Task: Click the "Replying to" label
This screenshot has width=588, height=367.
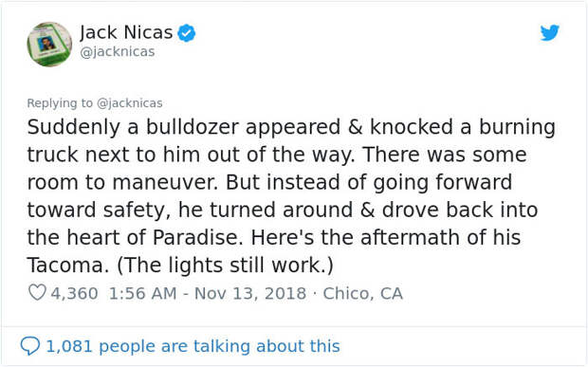Action: coord(60,103)
